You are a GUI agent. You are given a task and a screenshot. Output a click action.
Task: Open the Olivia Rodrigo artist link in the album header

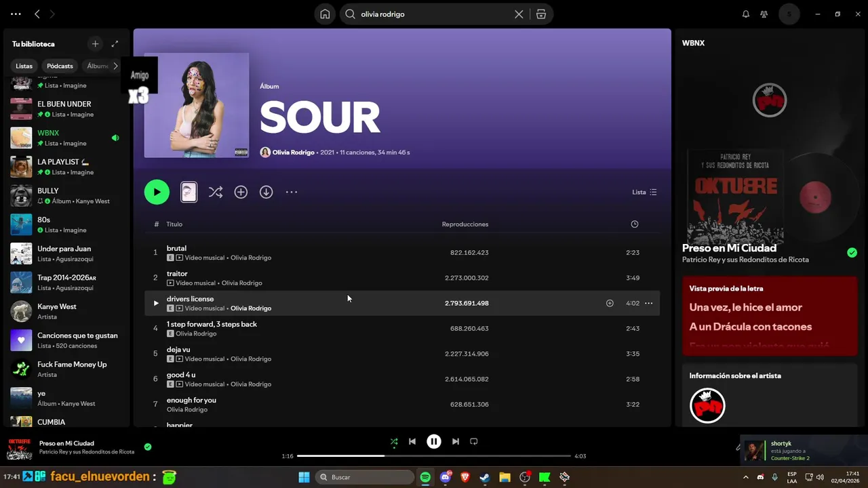coord(294,152)
